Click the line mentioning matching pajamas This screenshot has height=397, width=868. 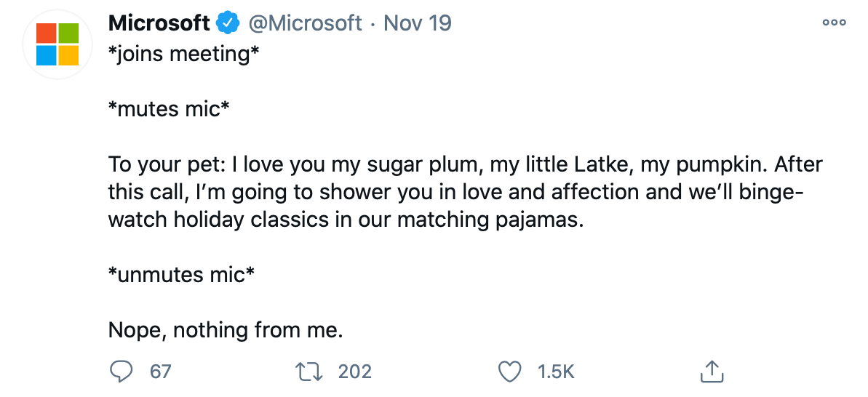(x=346, y=220)
